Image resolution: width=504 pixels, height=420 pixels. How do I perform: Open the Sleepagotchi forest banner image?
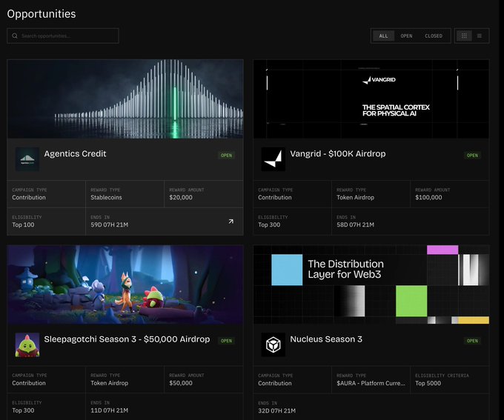click(125, 284)
